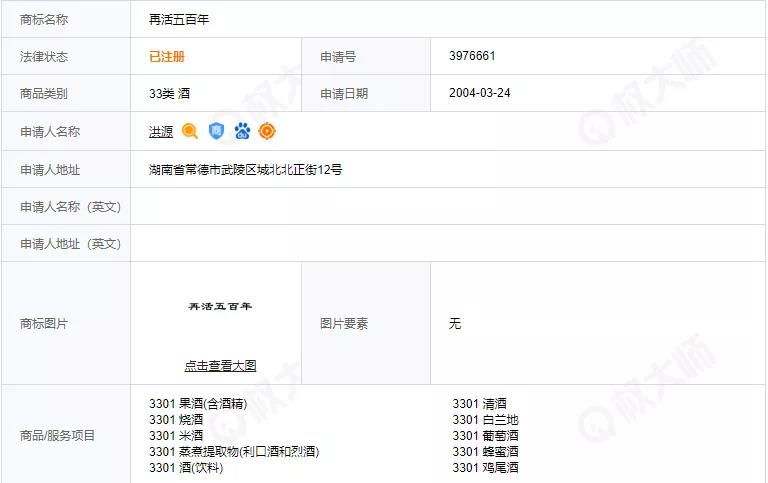Open applicant link 洪源
Viewport: 768px width, 483px height.
(x=161, y=131)
